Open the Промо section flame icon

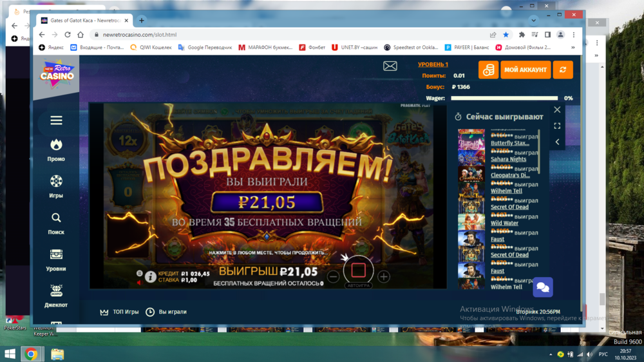[x=56, y=145]
